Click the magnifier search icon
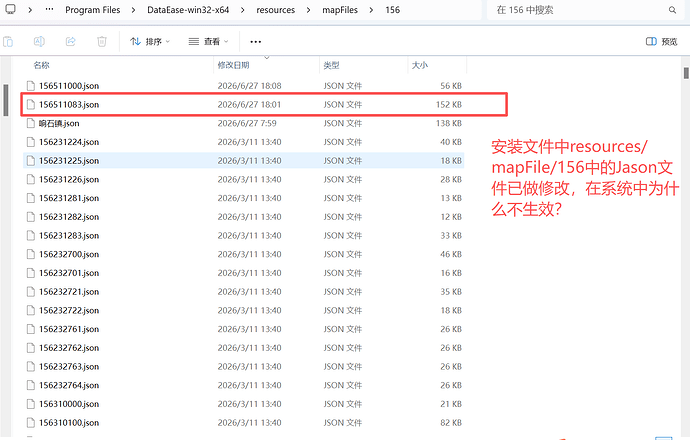Viewport: 690px width, 440px height. 672,10
